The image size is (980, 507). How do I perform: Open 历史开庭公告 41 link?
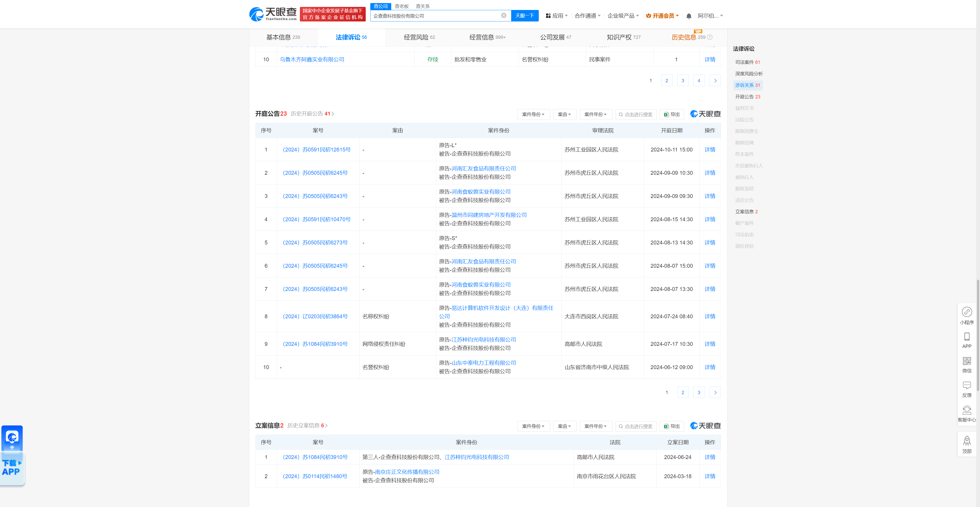pyautogui.click(x=312, y=113)
